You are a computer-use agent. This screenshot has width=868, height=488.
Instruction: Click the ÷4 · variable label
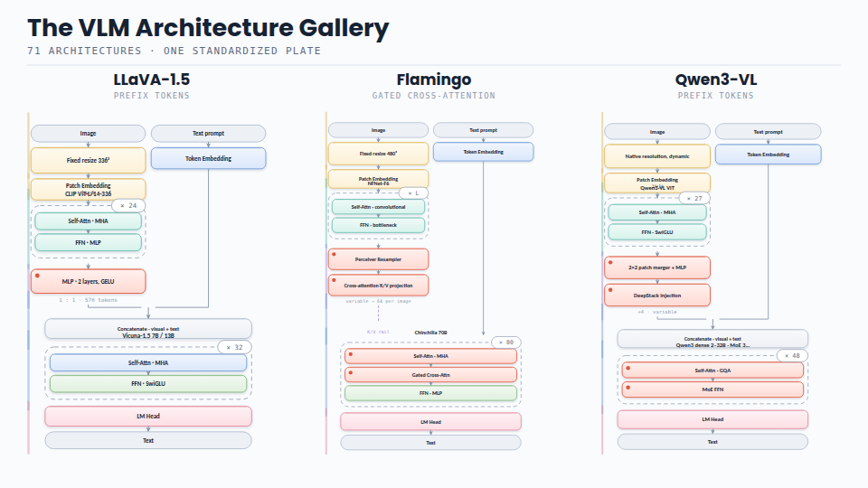coord(657,312)
